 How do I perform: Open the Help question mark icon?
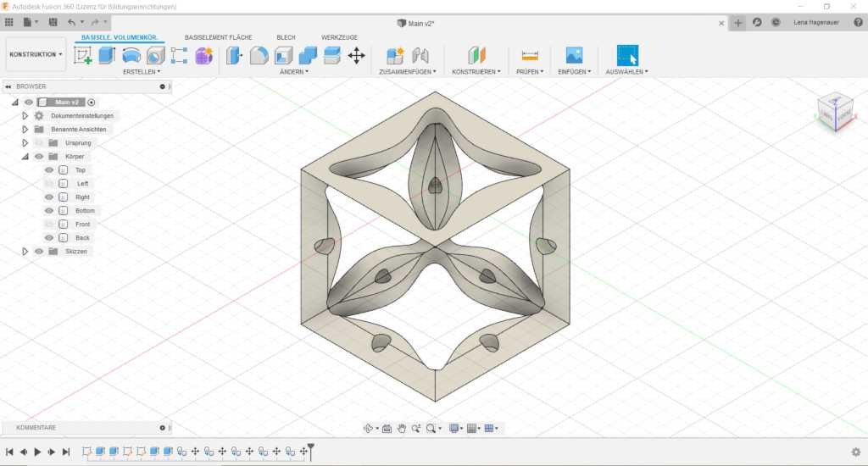pos(858,22)
